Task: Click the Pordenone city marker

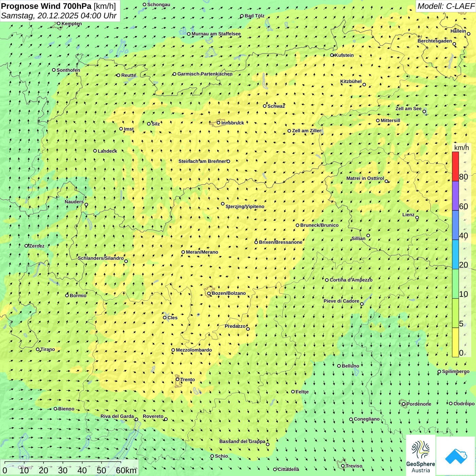Action: coord(404,404)
